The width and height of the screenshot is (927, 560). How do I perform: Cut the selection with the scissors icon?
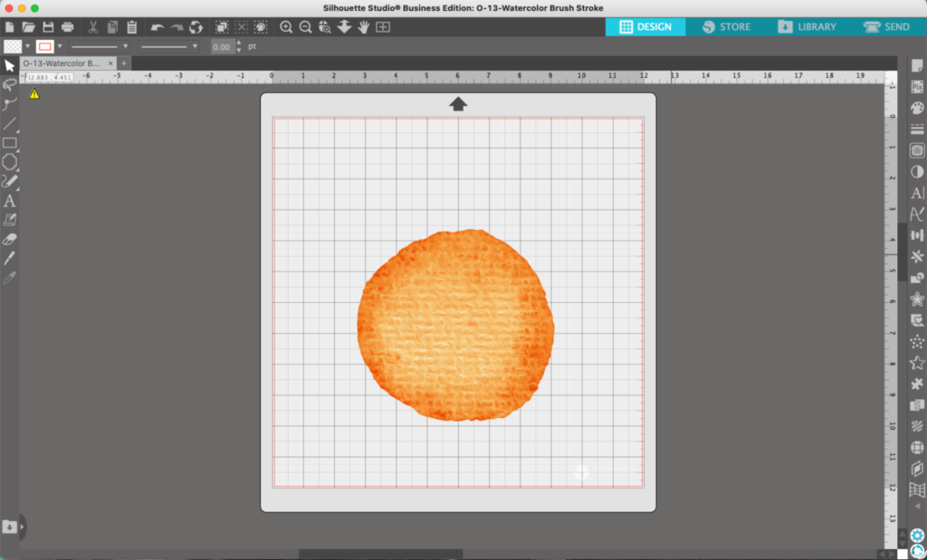93,27
